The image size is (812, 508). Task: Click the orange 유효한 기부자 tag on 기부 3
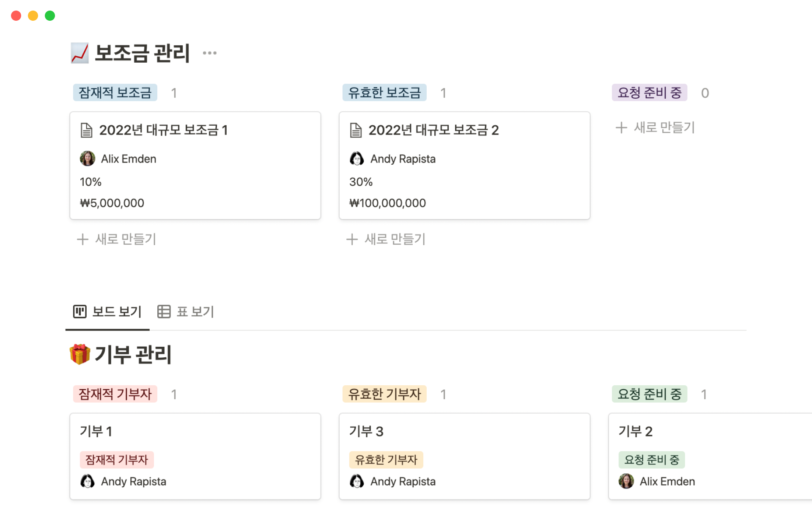pos(386,460)
